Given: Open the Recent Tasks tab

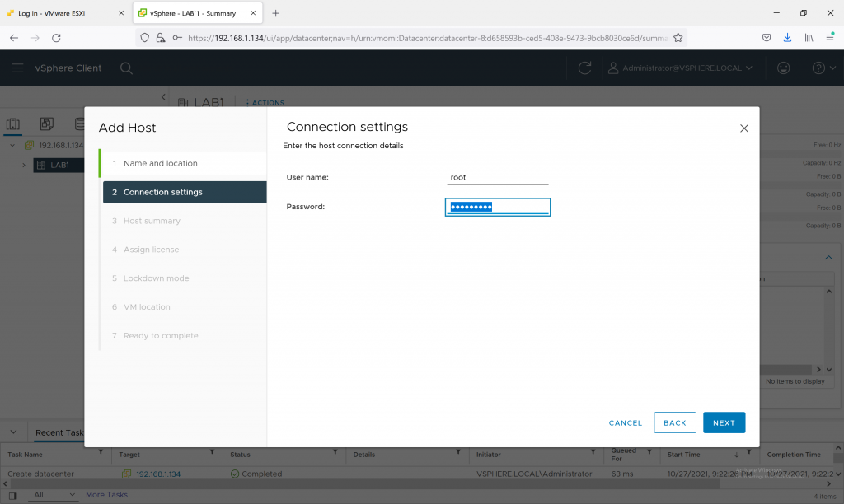Looking at the screenshot, I should pos(59,432).
